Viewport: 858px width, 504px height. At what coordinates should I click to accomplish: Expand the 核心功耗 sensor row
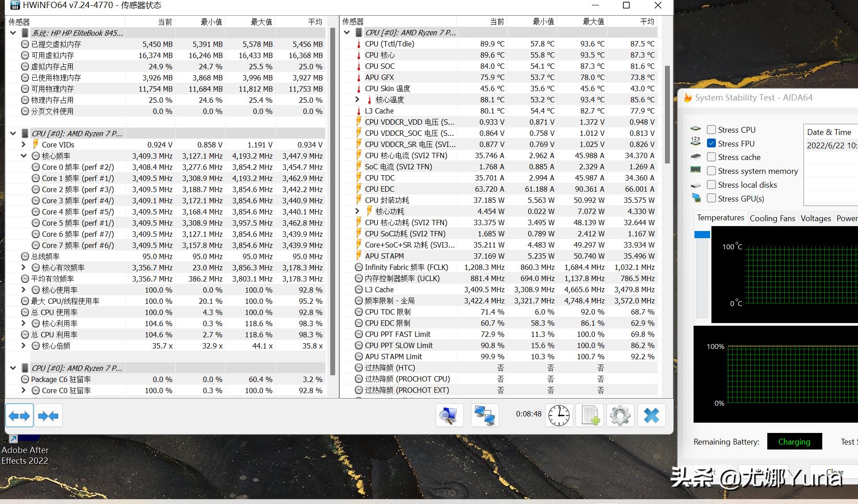(x=357, y=211)
